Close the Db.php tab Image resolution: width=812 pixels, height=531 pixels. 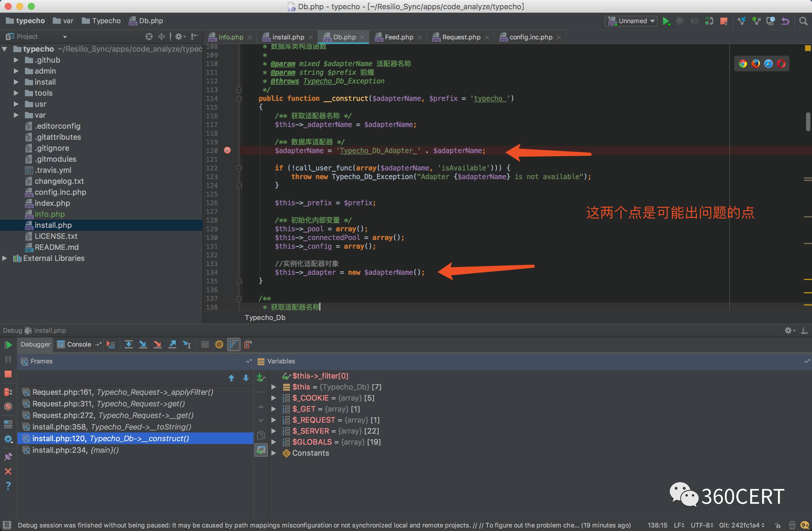362,37
